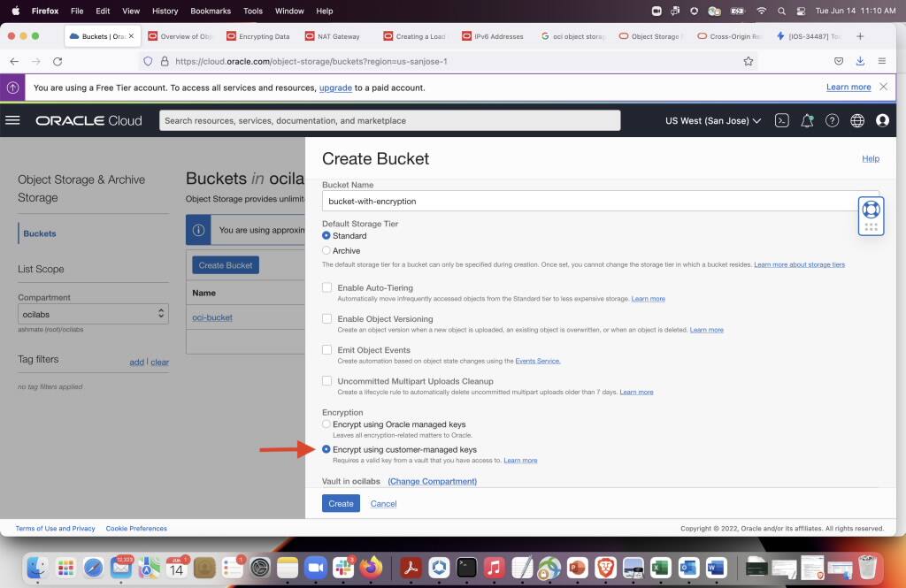Open the Firefox bookmark star in address bar

[748, 61]
